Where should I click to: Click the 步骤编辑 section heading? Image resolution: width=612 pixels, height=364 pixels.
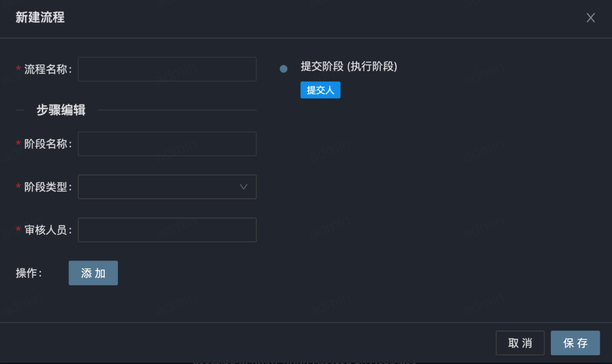coord(61,110)
